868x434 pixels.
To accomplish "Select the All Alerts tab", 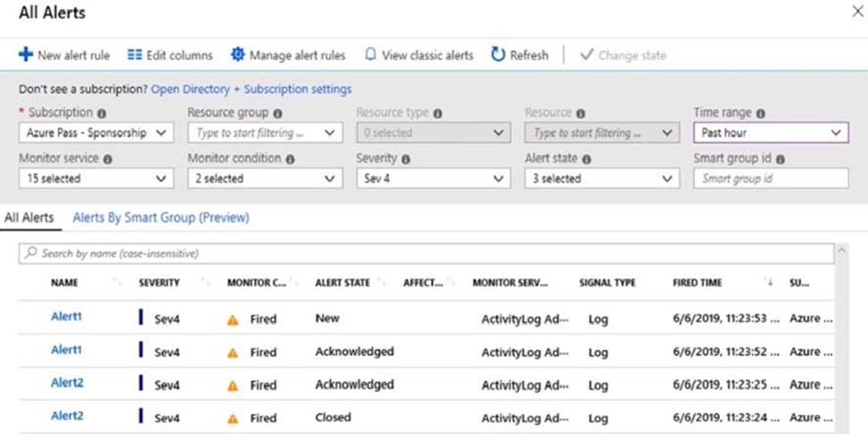I will tap(29, 217).
